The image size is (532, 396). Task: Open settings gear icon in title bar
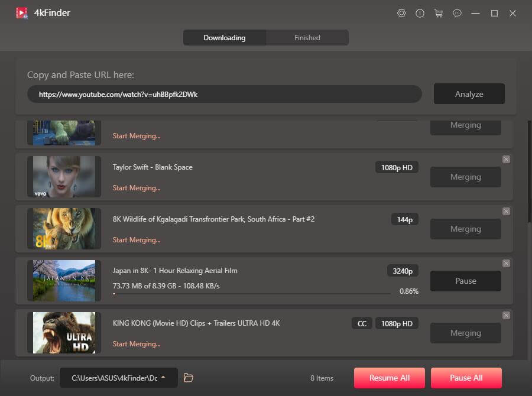(x=402, y=13)
